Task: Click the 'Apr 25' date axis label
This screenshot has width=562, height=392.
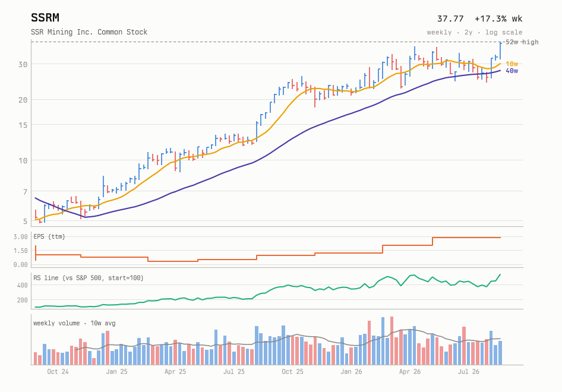Action: pyautogui.click(x=175, y=372)
